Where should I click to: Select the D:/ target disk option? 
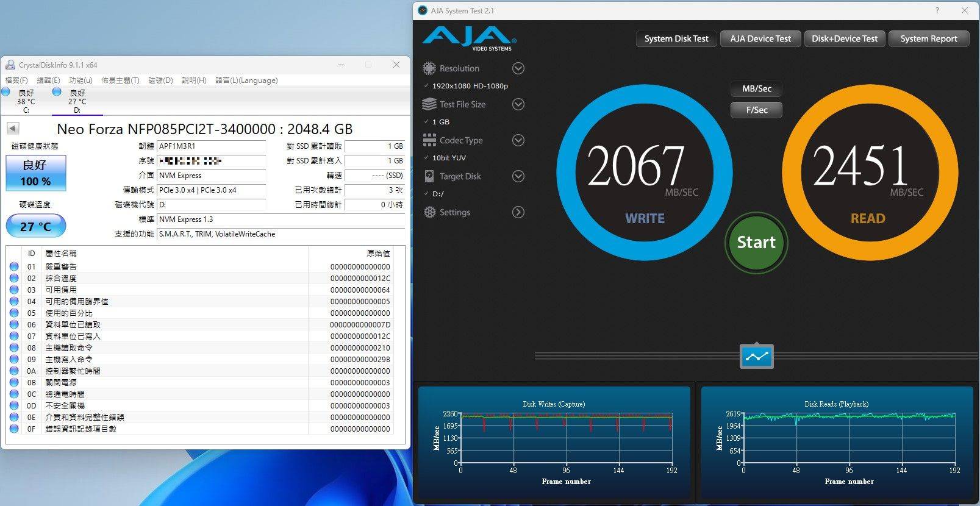438,194
